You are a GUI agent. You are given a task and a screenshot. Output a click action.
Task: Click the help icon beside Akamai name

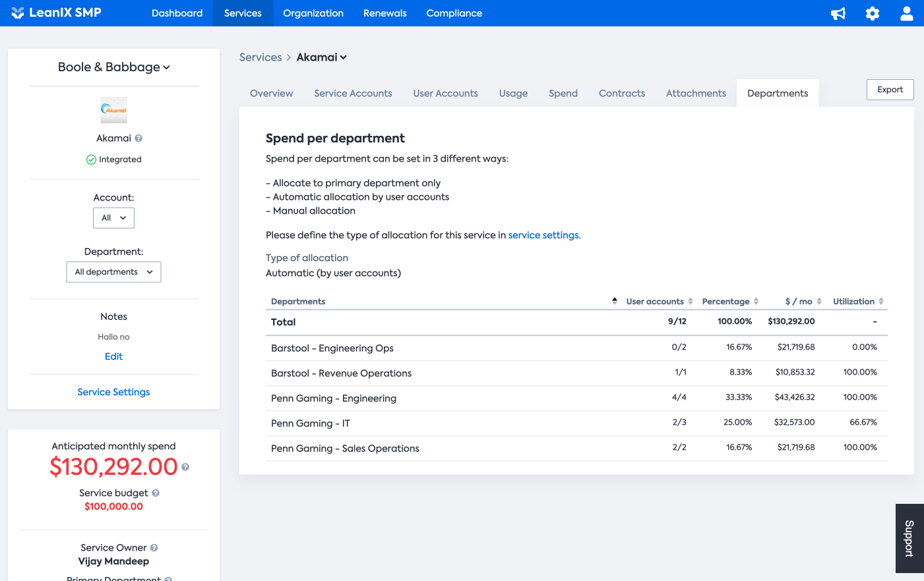[x=139, y=138]
